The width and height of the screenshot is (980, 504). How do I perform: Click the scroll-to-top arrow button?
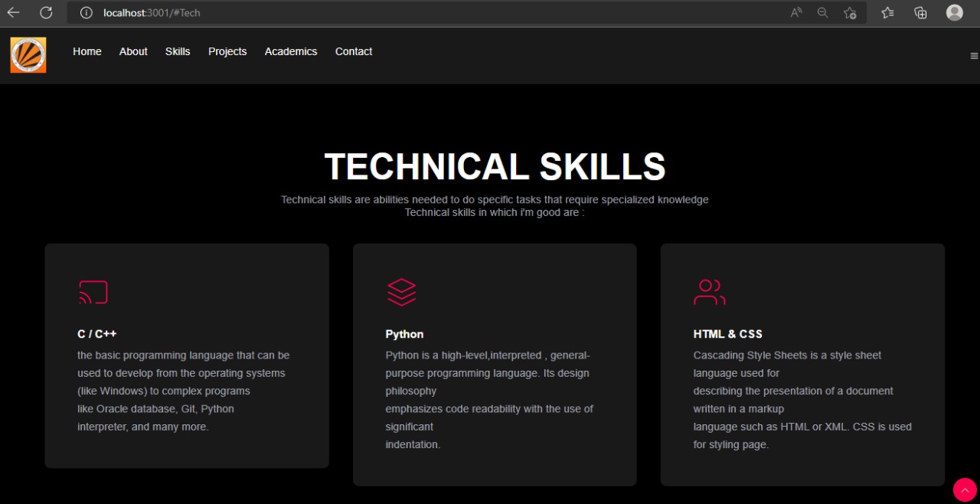point(964,489)
